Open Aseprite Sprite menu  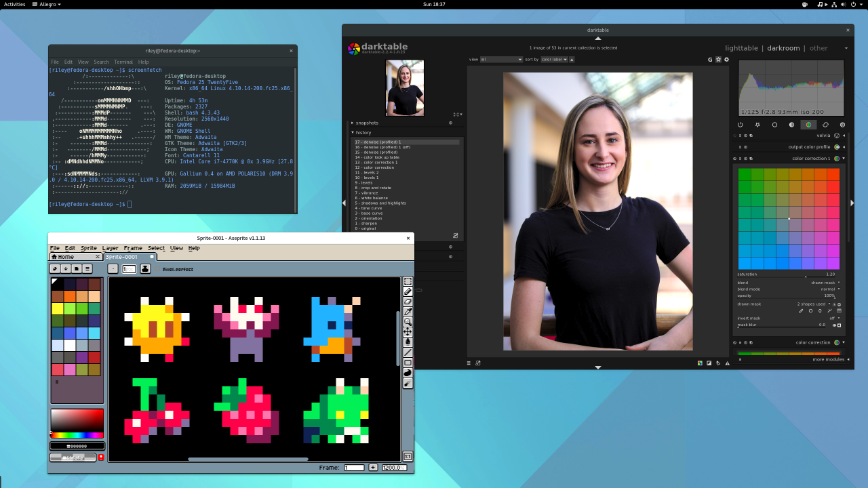(89, 249)
